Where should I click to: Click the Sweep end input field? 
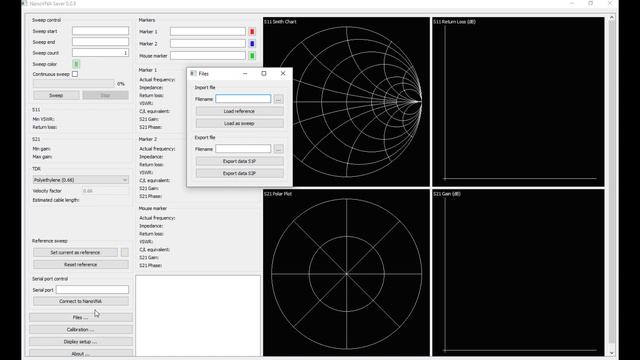[100, 42]
